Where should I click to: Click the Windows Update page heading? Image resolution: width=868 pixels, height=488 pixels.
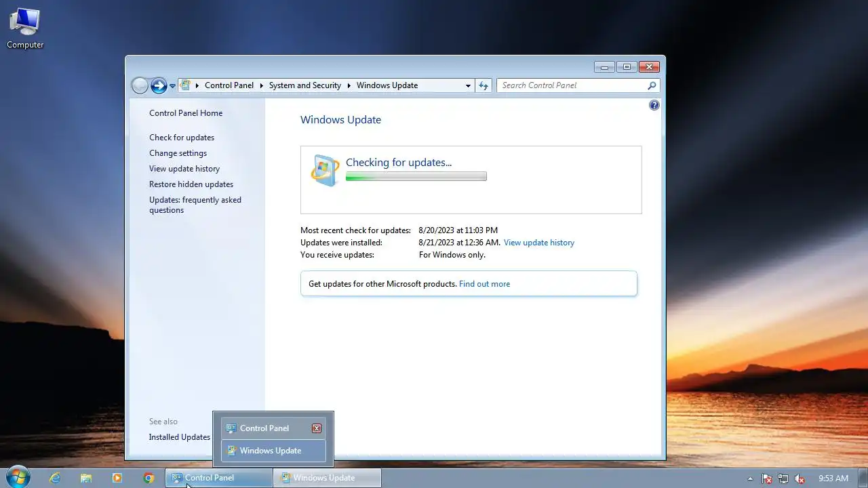click(340, 120)
